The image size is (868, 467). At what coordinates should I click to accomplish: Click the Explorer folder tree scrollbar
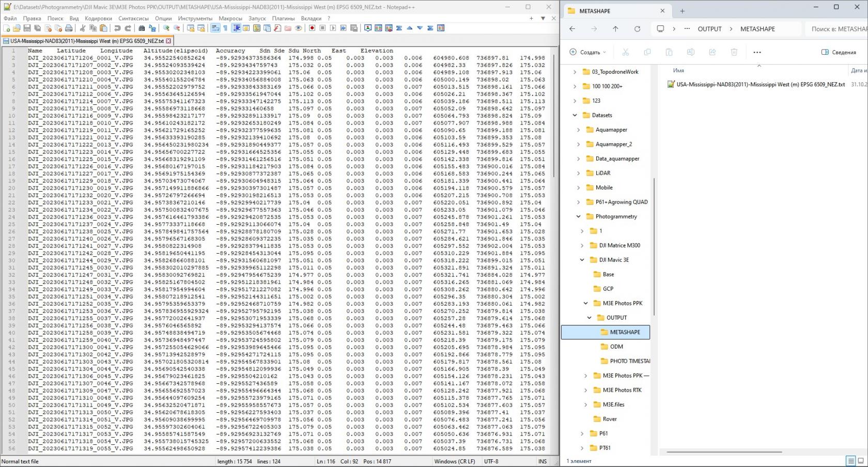click(x=654, y=247)
